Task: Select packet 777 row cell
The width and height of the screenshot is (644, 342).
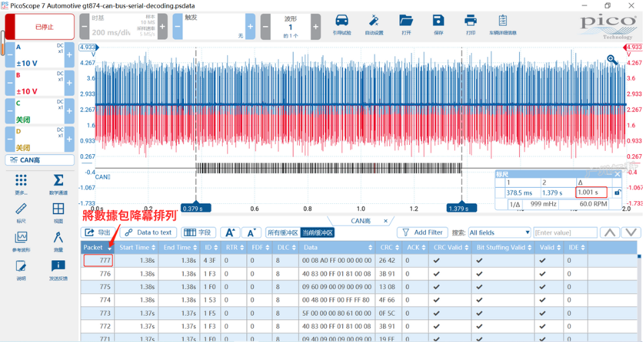Action: 98,260
